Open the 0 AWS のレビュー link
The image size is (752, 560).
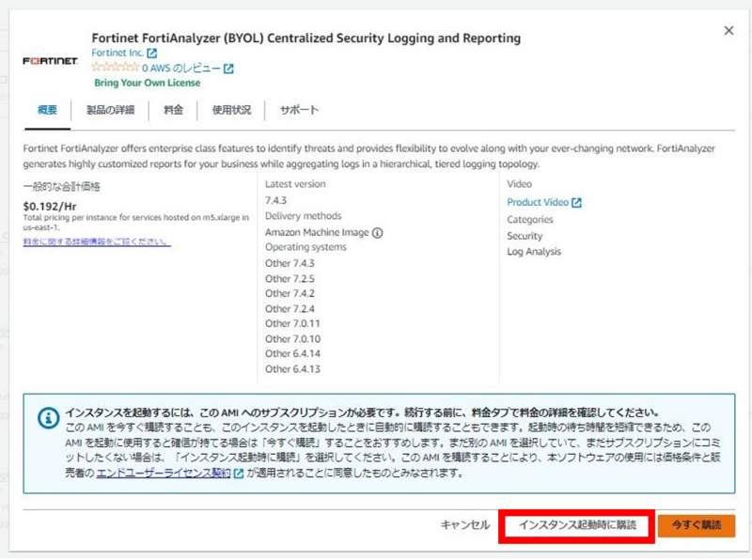181,69
